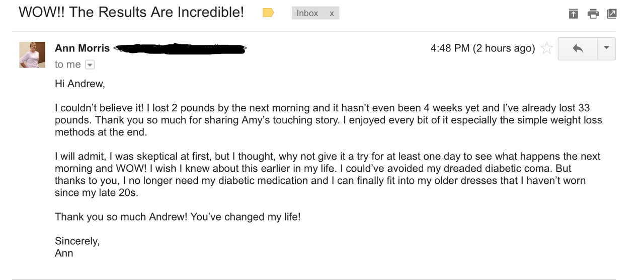
Task: Click the Reply arrow button
Action: [x=578, y=48]
